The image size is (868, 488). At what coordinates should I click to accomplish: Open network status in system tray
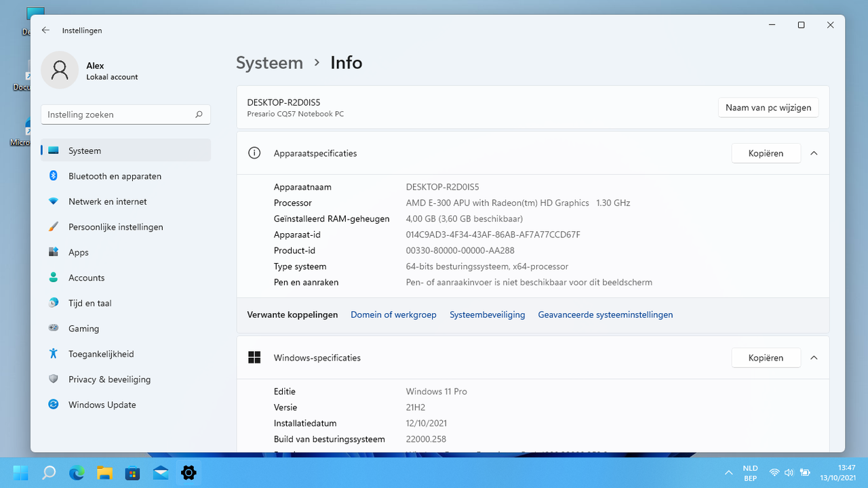click(x=774, y=472)
